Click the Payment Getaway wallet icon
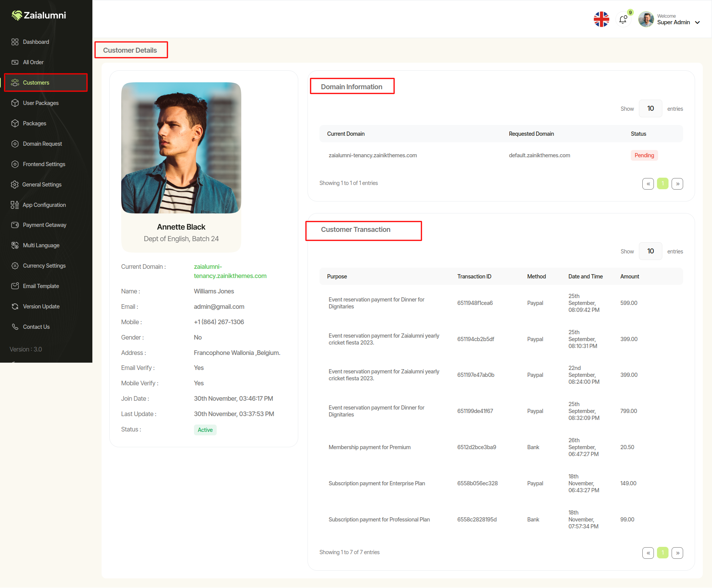Image resolution: width=712 pixels, height=588 pixels. pyautogui.click(x=15, y=225)
